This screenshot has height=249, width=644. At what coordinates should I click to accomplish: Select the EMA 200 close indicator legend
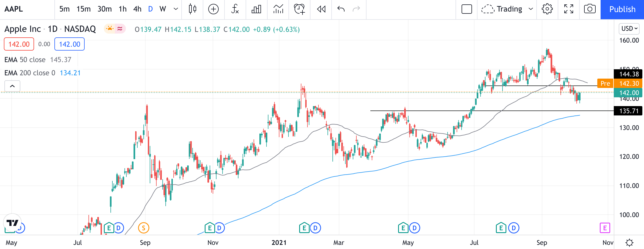[43, 73]
